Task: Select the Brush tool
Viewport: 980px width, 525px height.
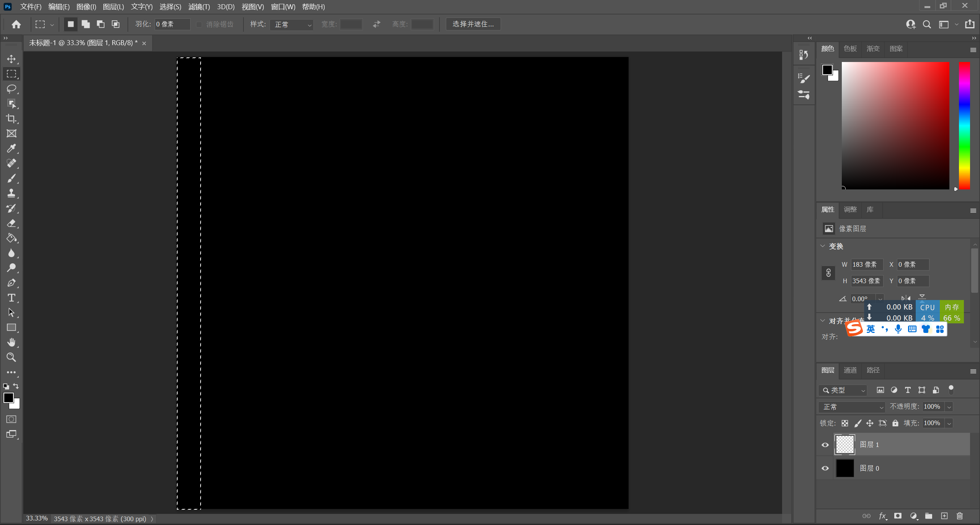Action: [x=11, y=178]
